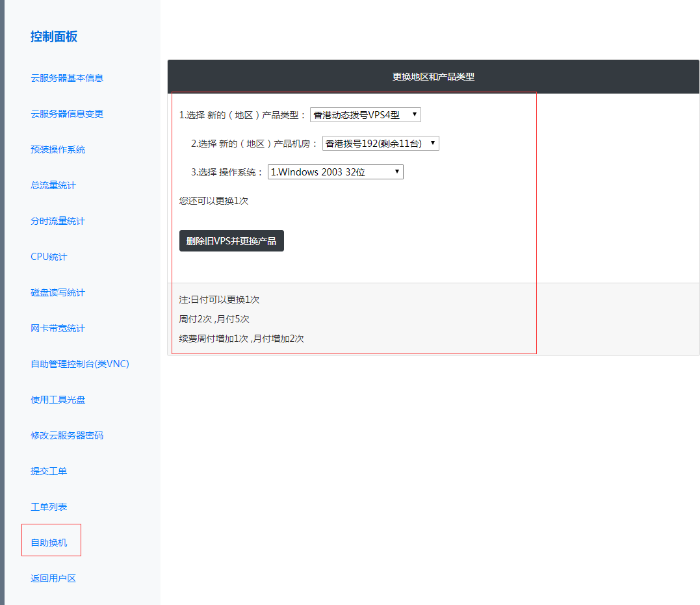Click the 删除旧VPS并更换产品 button
The image size is (700, 605).
231,241
